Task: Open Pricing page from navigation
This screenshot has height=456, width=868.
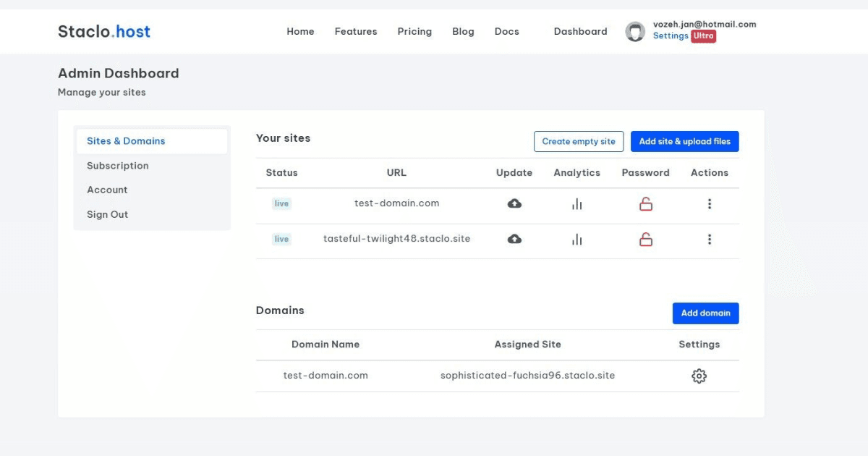Action: tap(414, 31)
